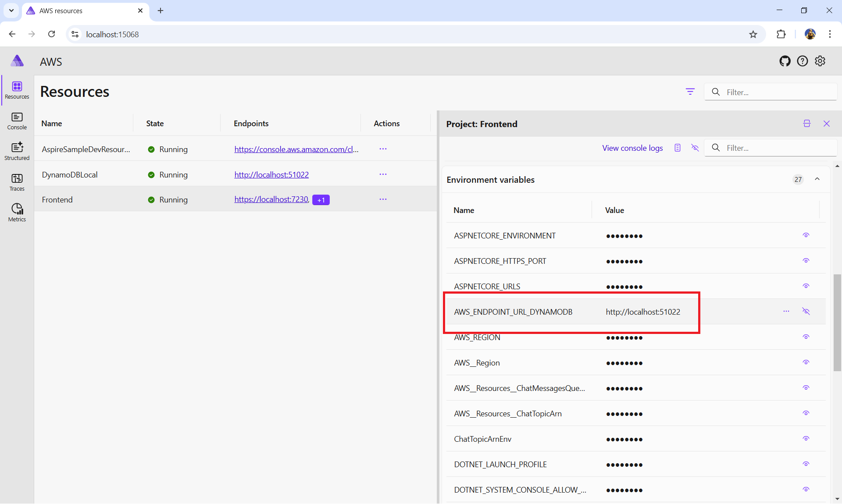Click the resource type filter icon
Viewport: 842px width, 504px height.
click(x=690, y=92)
